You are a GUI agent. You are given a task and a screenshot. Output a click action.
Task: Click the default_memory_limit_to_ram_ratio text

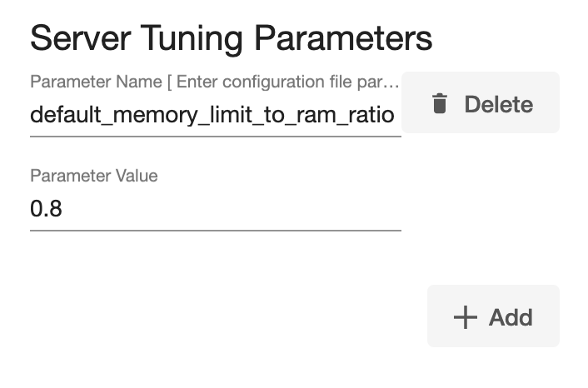(x=212, y=114)
